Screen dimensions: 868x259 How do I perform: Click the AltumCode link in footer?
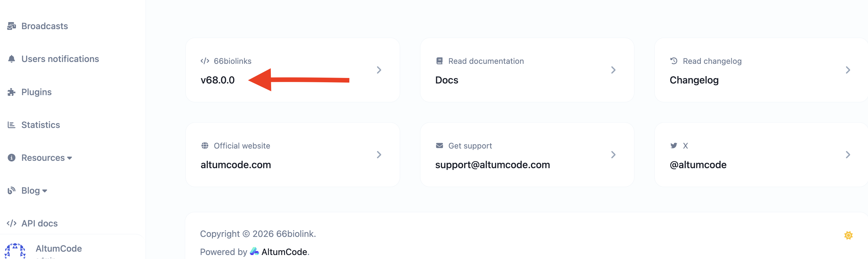click(284, 252)
